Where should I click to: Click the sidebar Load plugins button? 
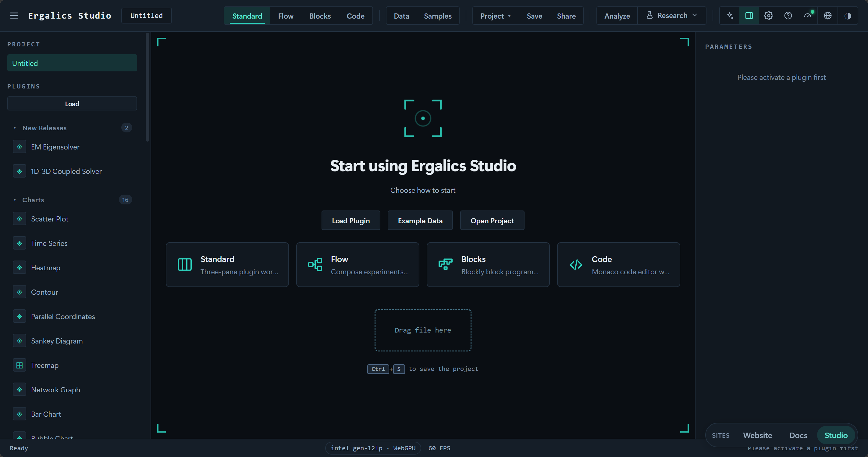click(72, 103)
